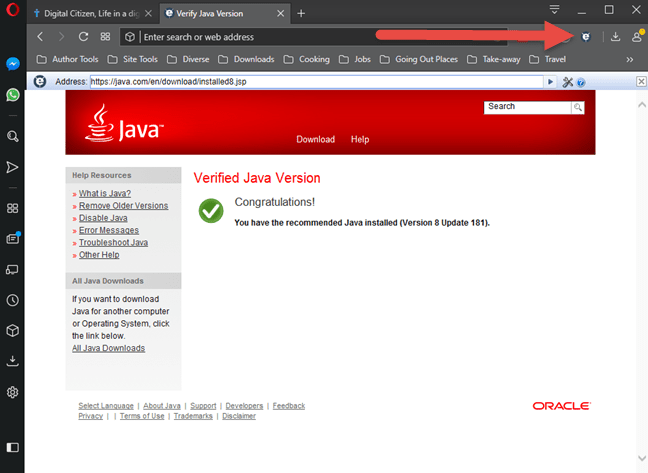
Task: Open the Take-away bookmark folder
Action: coord(493,59)
